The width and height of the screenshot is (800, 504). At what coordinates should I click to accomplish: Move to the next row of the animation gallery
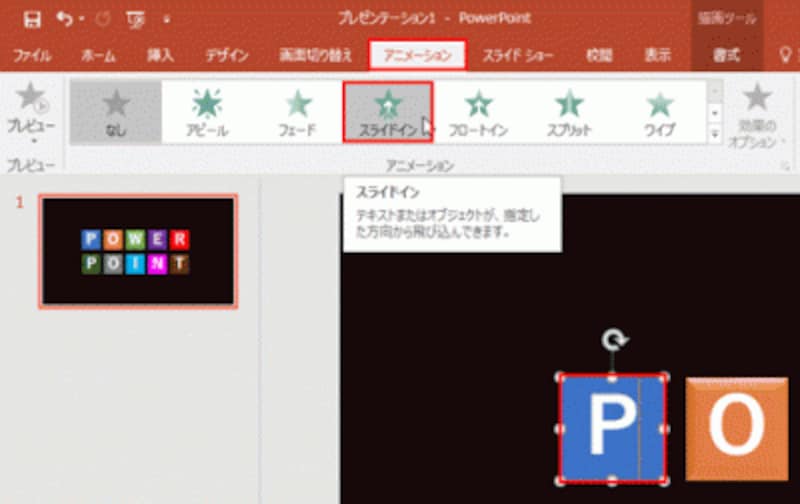click(715, 113)
